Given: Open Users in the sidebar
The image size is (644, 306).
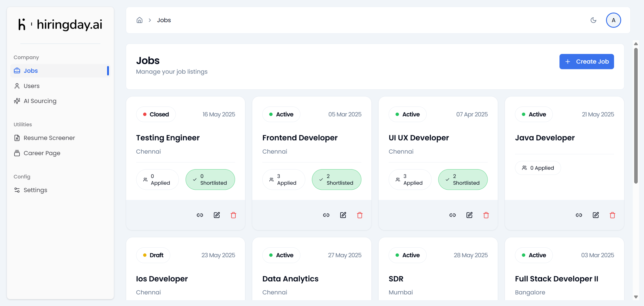Looking at the screenshot, I should pyautogui.click(x=31, y=86).
